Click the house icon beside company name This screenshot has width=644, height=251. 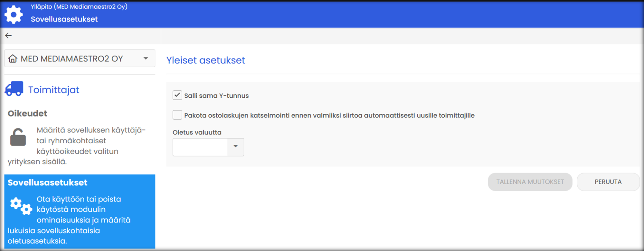pos(13,58)
